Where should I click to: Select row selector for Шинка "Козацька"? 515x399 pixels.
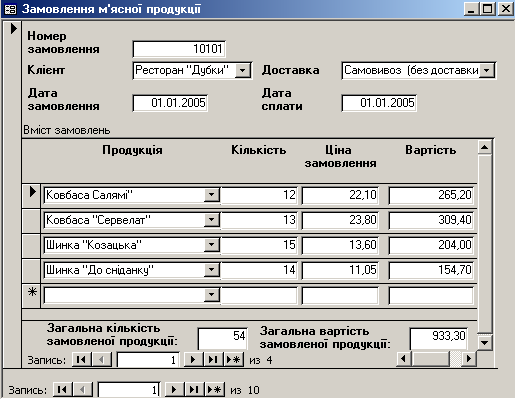(32, 246)
